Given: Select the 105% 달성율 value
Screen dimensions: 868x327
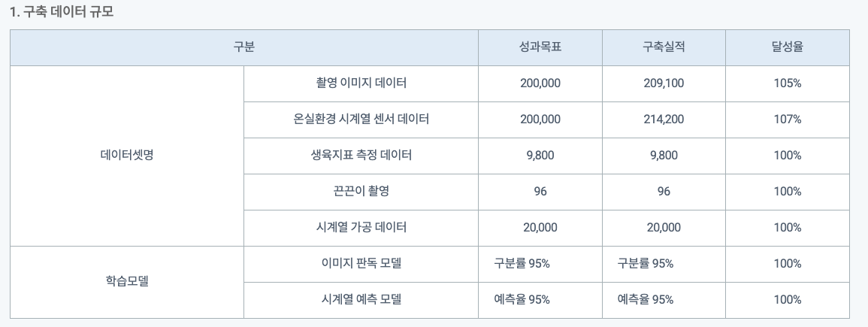Looking at the screenshot, I should click(788, 83).
